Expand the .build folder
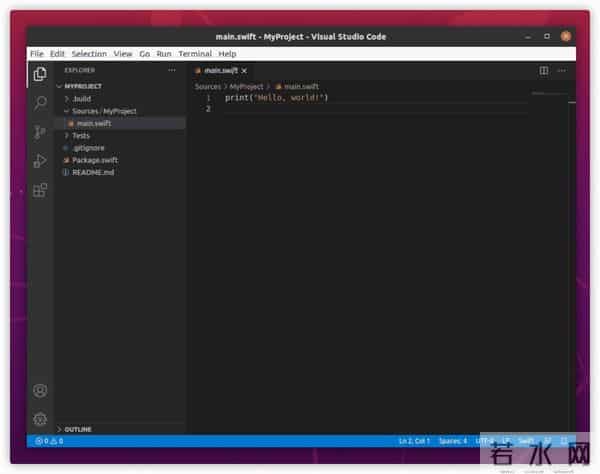 pyautogui.click(x=81, y=99)
